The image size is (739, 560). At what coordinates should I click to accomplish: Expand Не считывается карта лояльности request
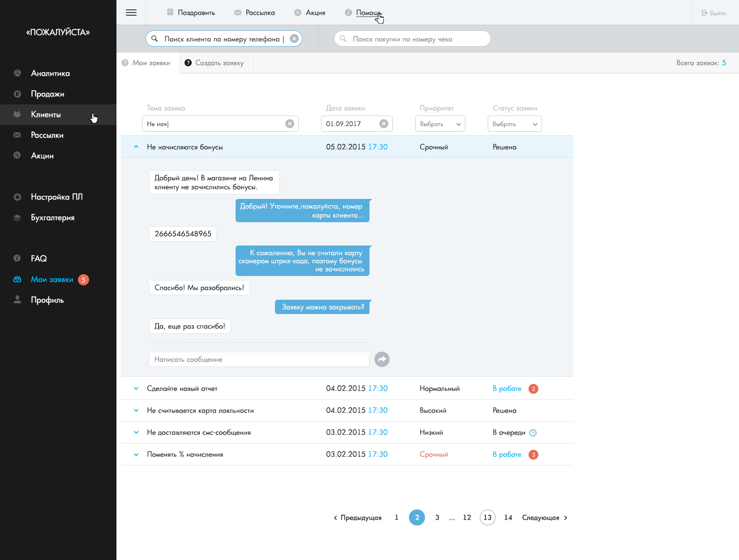point(136,410)
